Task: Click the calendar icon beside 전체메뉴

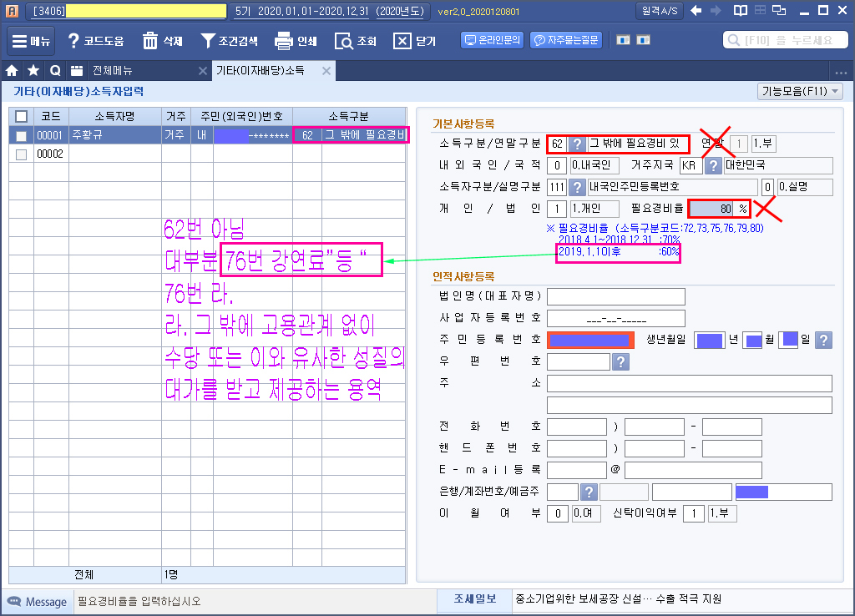Action: tap(77, 70)
